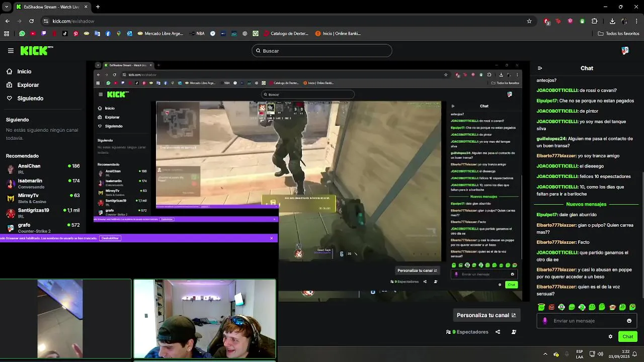This screenshot has width=644, height=362.
Task: Open NBA bookmark
Action: pyautogui.click(x=197, y=34)
